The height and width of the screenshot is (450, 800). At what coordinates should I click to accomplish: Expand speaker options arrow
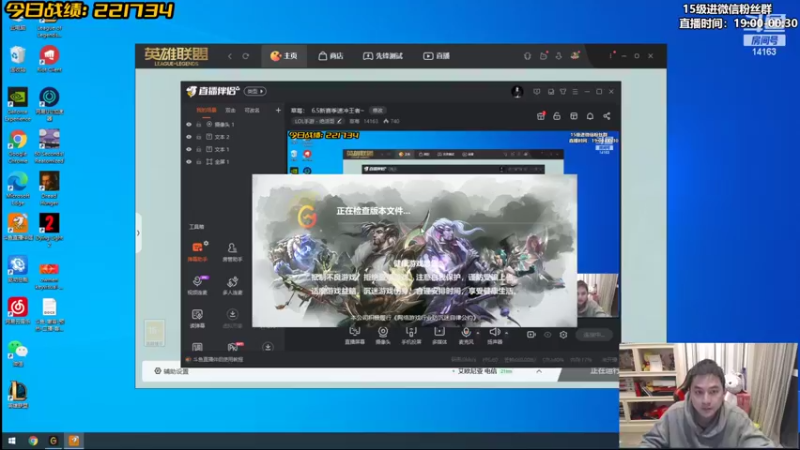[507, 333]
